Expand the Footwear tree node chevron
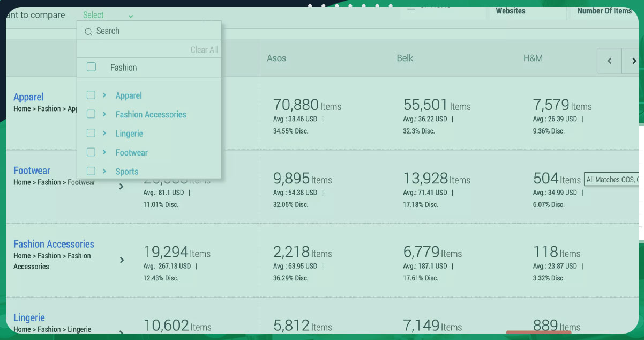 click(104, 152)
